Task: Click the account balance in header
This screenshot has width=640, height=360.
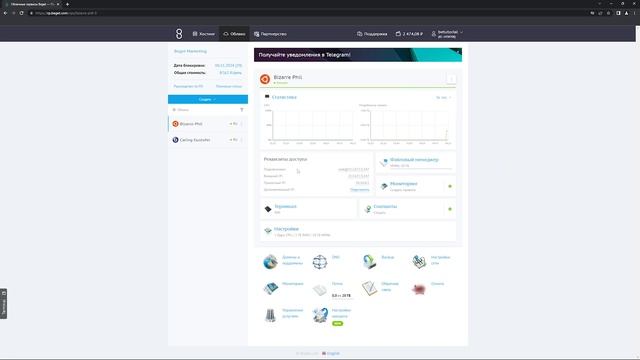Action: click(x=409, y=34)
